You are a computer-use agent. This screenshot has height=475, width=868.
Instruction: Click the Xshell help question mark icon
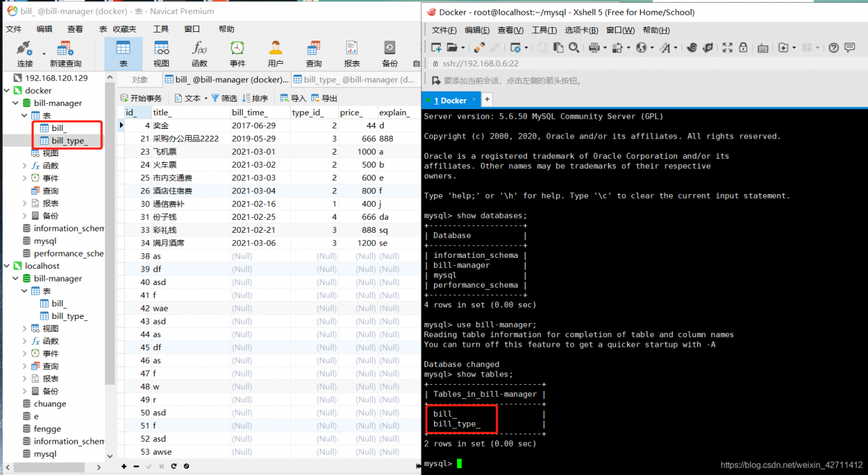click(x=833, y=47)
